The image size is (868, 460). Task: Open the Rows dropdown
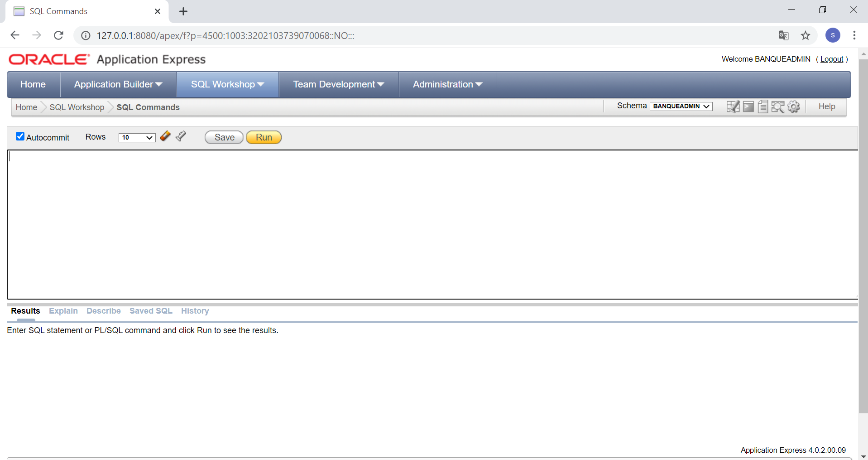pos(137,137)
